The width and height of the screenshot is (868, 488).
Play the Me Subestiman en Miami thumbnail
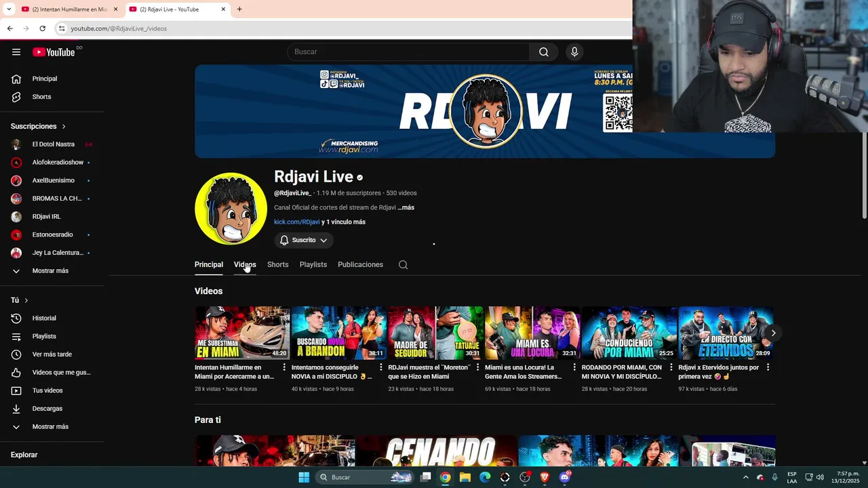[242, 333]
